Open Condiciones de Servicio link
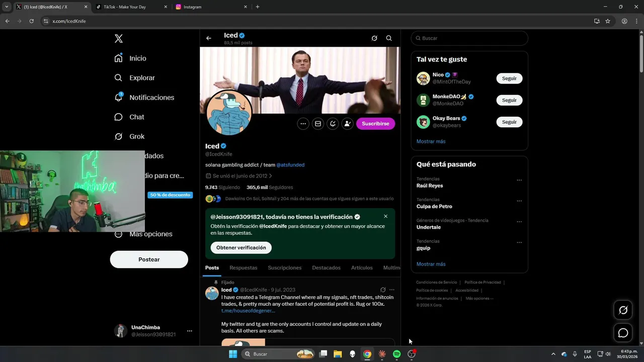The height and width of the screenshot is (362, 644). click(x=436, y=283)
